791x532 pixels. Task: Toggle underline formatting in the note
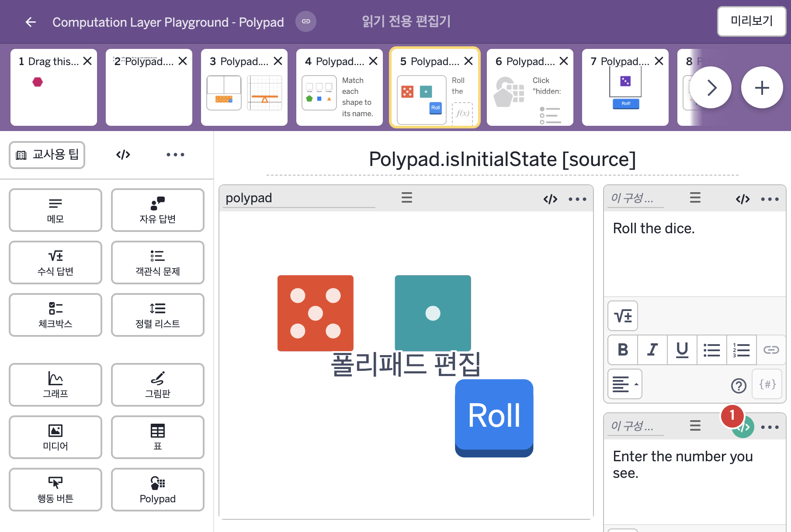point(682,350)
